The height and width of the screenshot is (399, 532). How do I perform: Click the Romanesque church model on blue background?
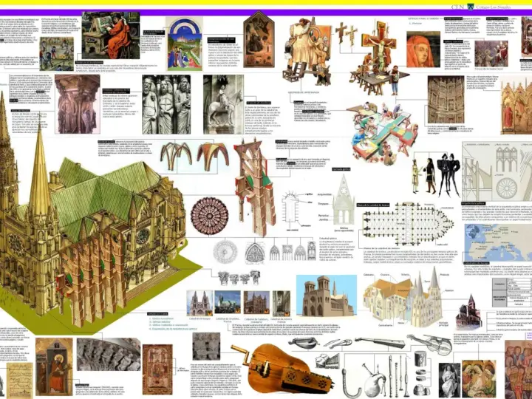[x=327, y=296]
